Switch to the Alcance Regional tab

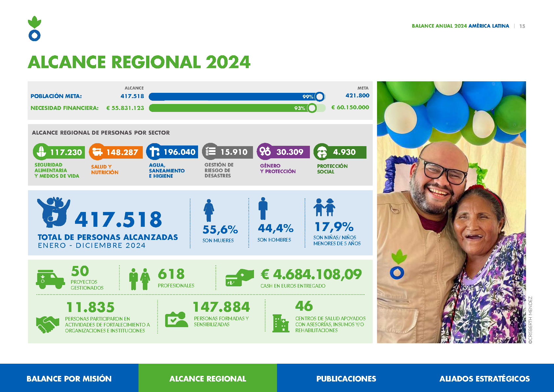coord(207,379)
